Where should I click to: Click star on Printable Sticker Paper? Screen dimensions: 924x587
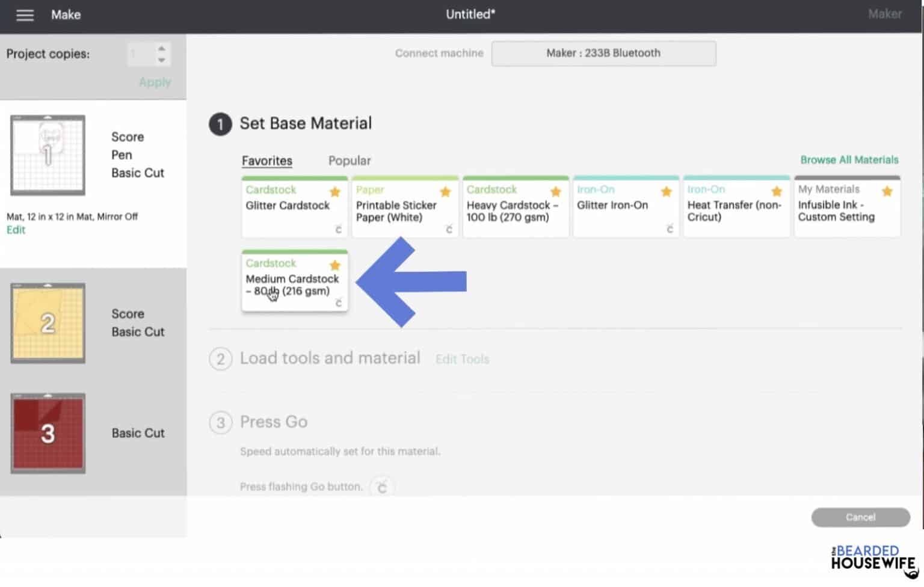(445, 192)
